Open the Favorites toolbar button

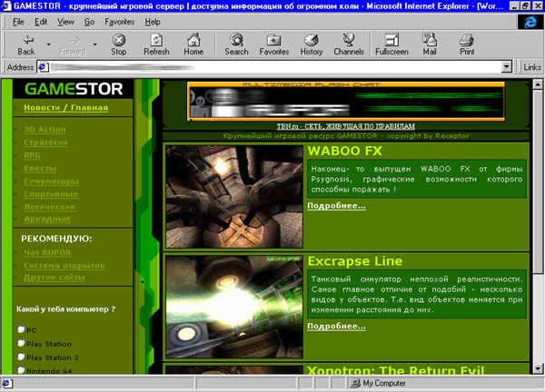point(274,44)
